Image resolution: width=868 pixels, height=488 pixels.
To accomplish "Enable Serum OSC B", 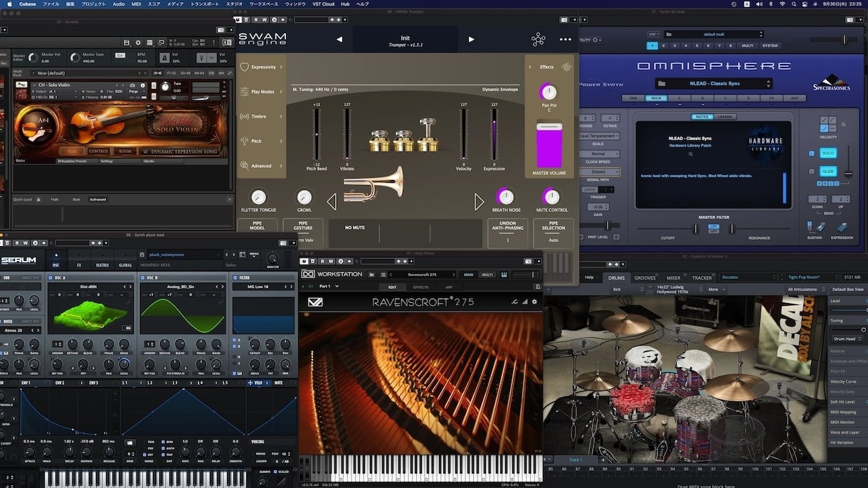I will pyautogui.click(x=143, y=277).
